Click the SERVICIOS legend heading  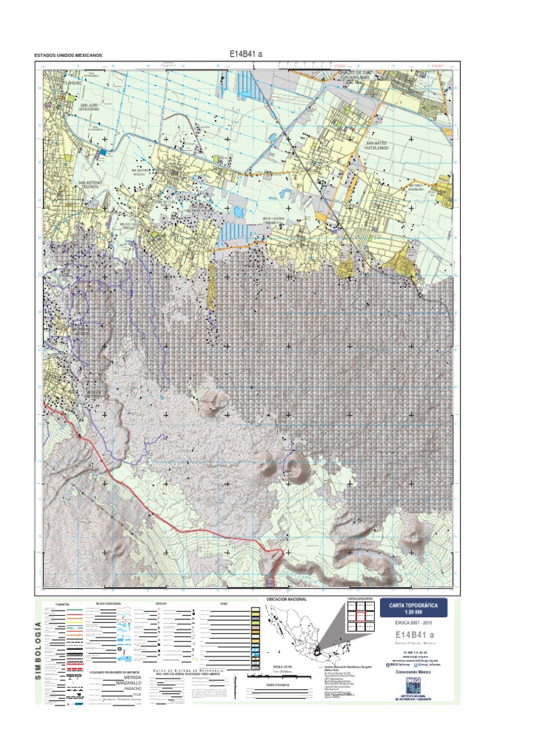(161, 603)
